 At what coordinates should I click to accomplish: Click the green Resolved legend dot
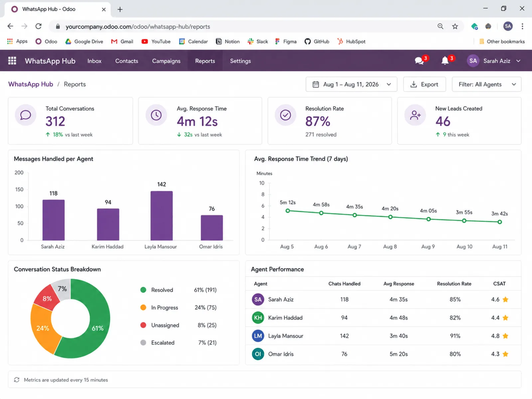click(x=143, y=290)
